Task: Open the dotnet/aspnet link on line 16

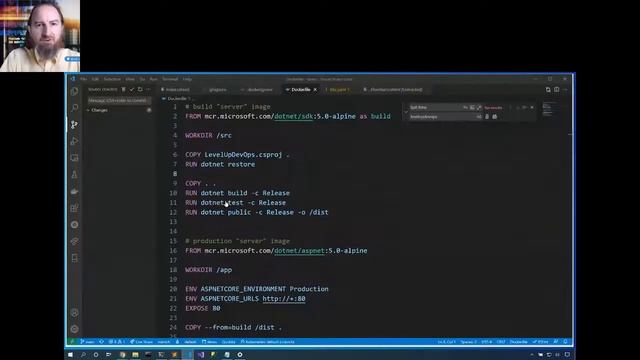Action: pyautogui.click(x=299, y=251)
